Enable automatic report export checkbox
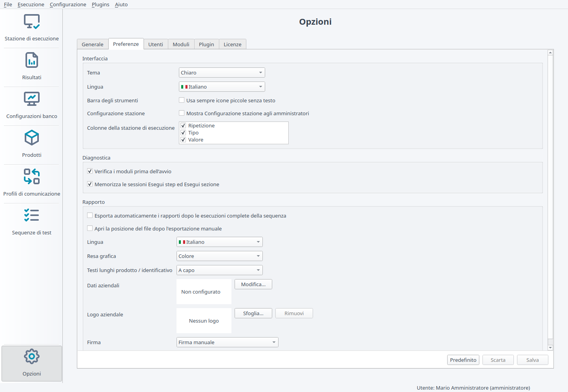Image resolution: width=568 pixels, height=392 pixels. point(90,216)
